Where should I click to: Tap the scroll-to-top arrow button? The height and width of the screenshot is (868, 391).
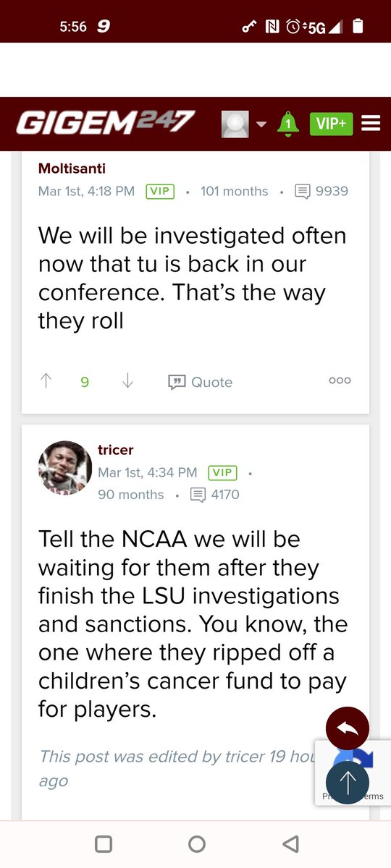click(348, 781)
